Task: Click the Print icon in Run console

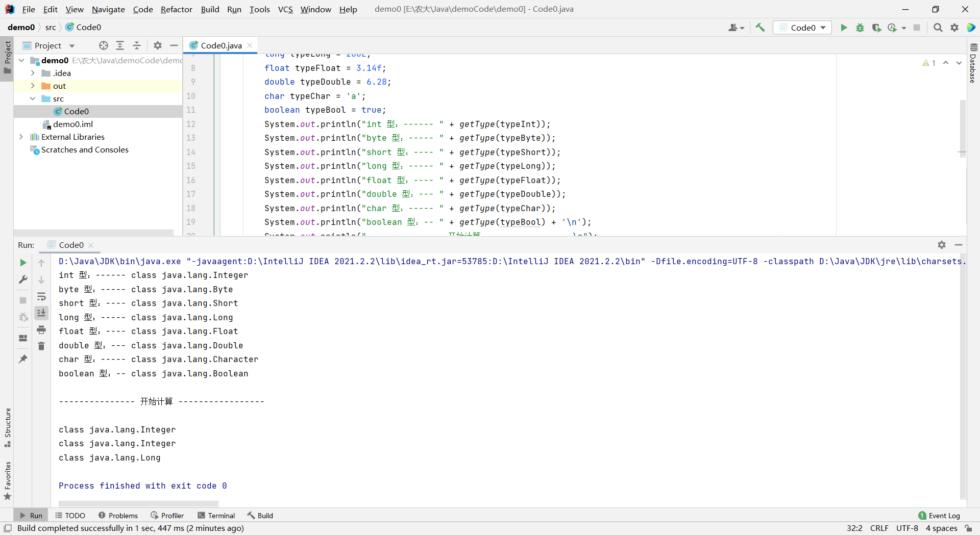Action: click(41, 330)
